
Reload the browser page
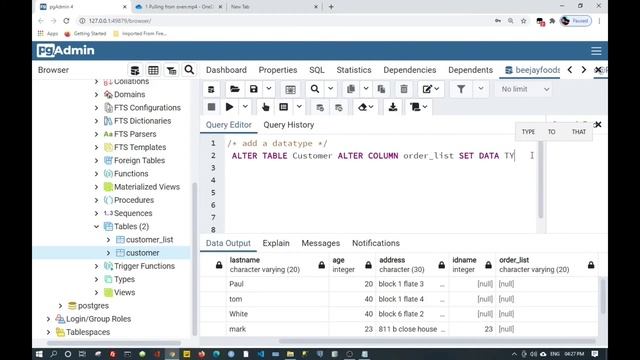tap(66, 21)
